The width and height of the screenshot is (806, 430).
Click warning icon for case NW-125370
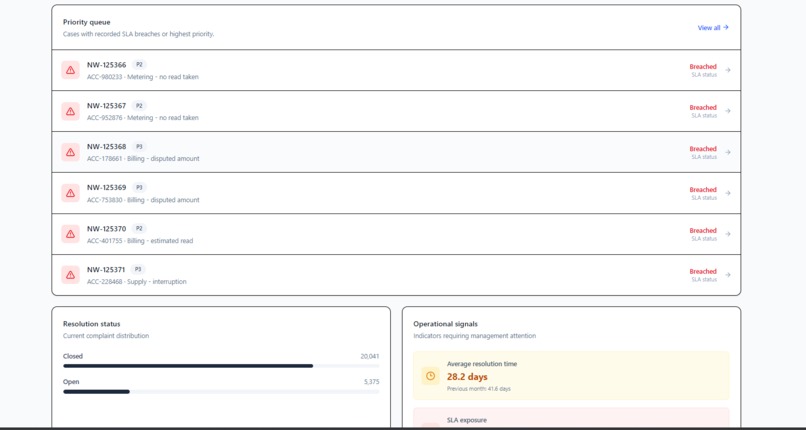tap(70, 234)
